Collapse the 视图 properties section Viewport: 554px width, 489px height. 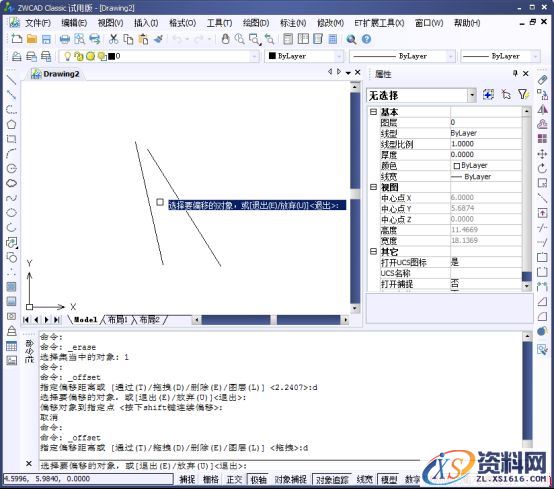pyautogui.click(x=373, y=187)
